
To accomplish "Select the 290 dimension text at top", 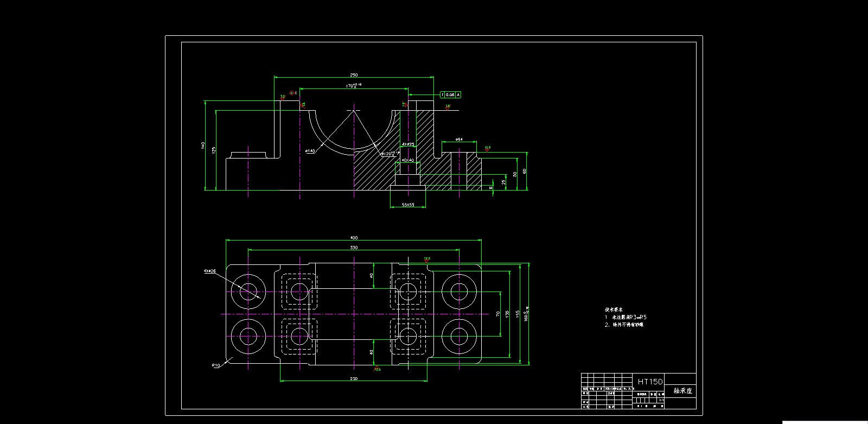I will click(x=354, y=75).
